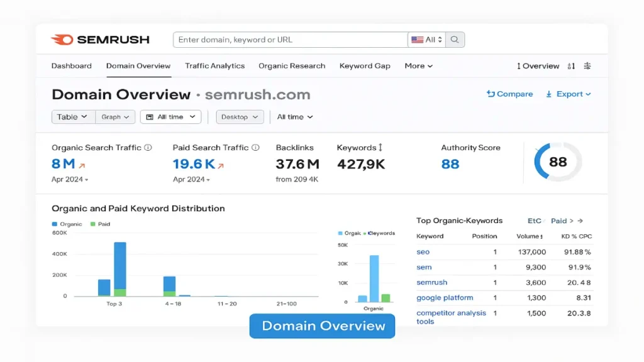Open the Table view dropdown
This screenshot has height=362, width=644.
[72, 117]
